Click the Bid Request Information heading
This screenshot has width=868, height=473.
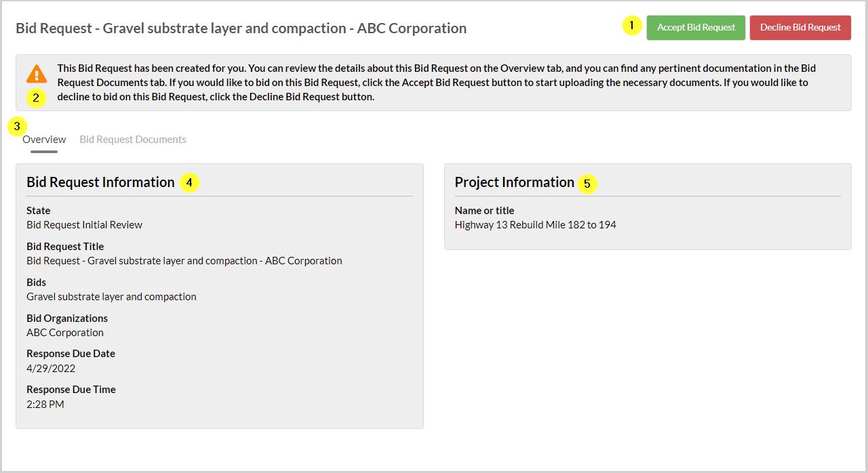click(x=100, y=182)
